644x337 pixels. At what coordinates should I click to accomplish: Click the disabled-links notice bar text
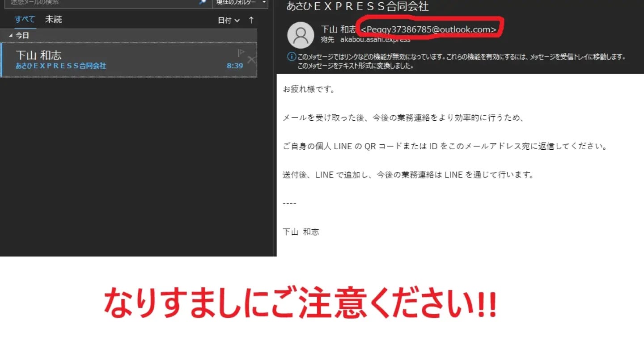(461, 57)
